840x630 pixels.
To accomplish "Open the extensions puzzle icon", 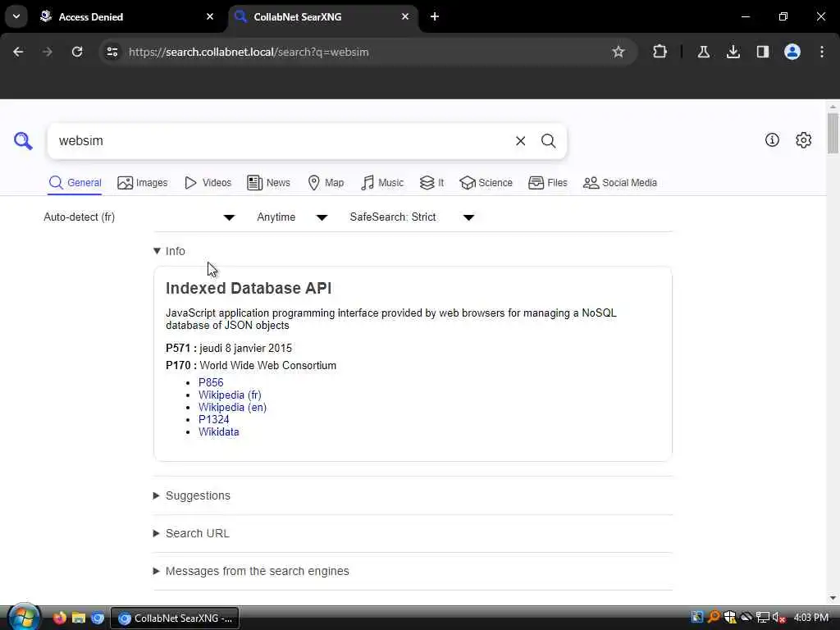I will pyautogui.click(x=660, y=52).
